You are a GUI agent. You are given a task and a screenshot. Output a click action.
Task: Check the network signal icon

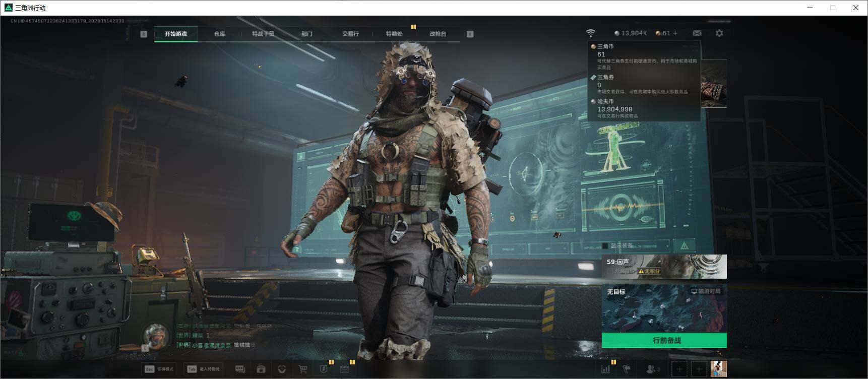(x=590, y=33)
